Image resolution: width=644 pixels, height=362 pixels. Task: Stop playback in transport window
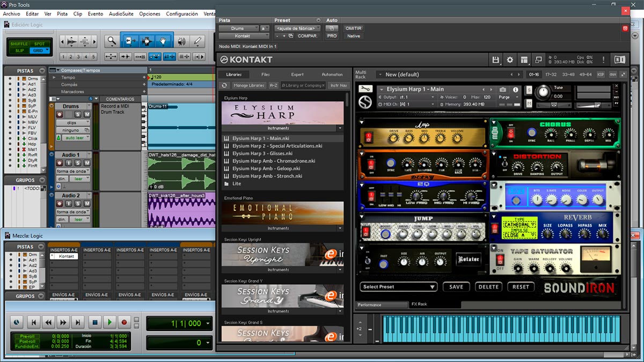[x=95, y=322]
